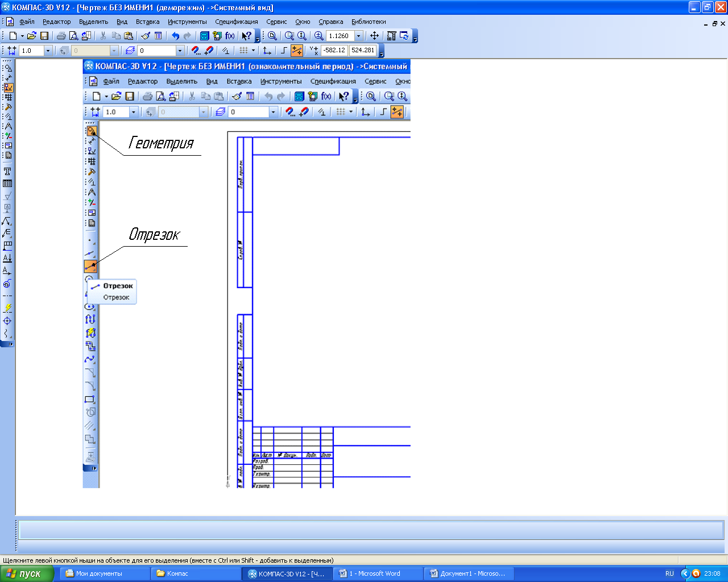This screenshot has height=582, width=728.
Task: Click the Y coordinate field showing 524.281
Action: 363,51
